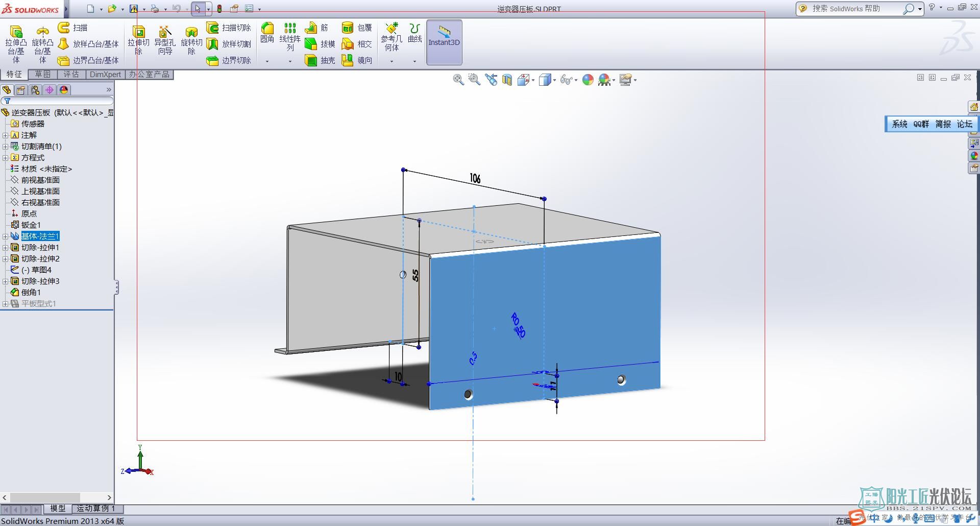Expand the 切除-拉伸1 tree node
980x526 pixels.
point(5,248)
